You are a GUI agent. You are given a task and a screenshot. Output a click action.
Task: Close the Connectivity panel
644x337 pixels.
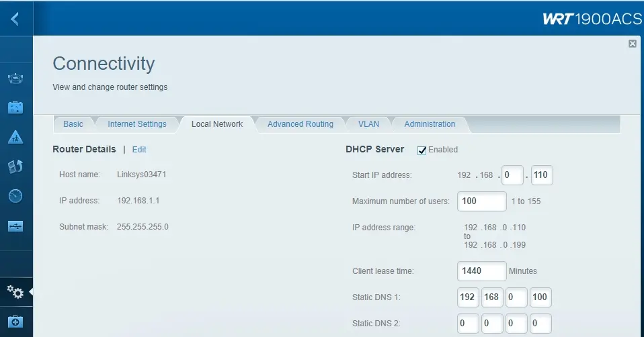click(633, 44)
